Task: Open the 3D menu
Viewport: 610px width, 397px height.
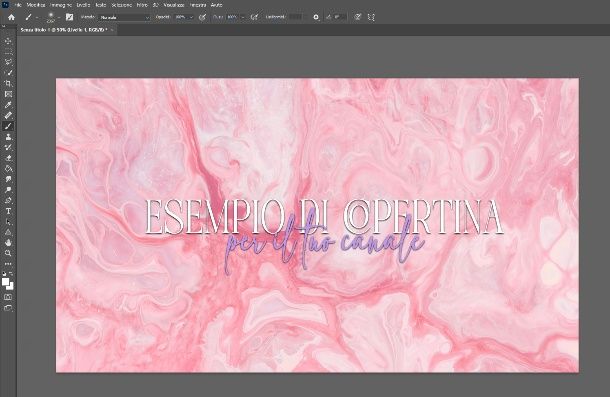Action: (x=156, y=5)
